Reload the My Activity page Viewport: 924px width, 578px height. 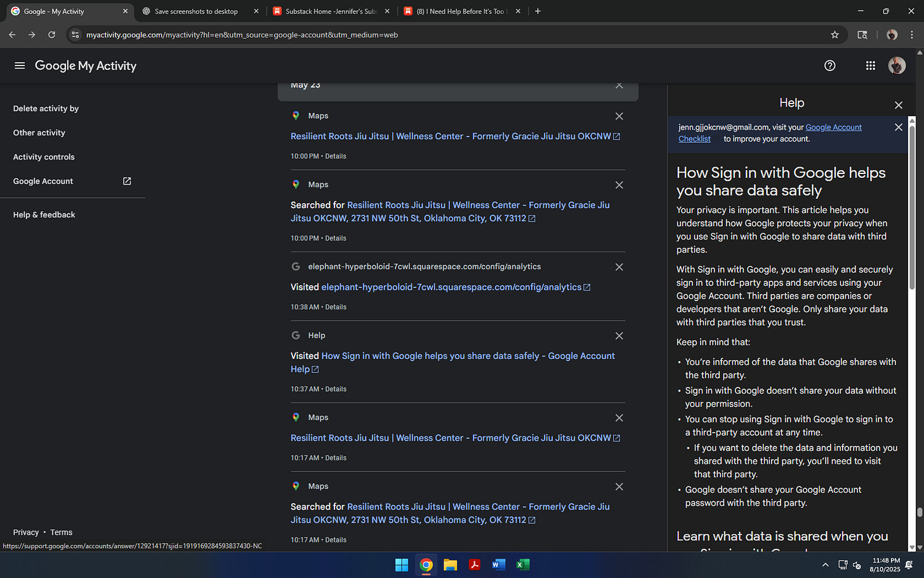[x=52, y=35]
